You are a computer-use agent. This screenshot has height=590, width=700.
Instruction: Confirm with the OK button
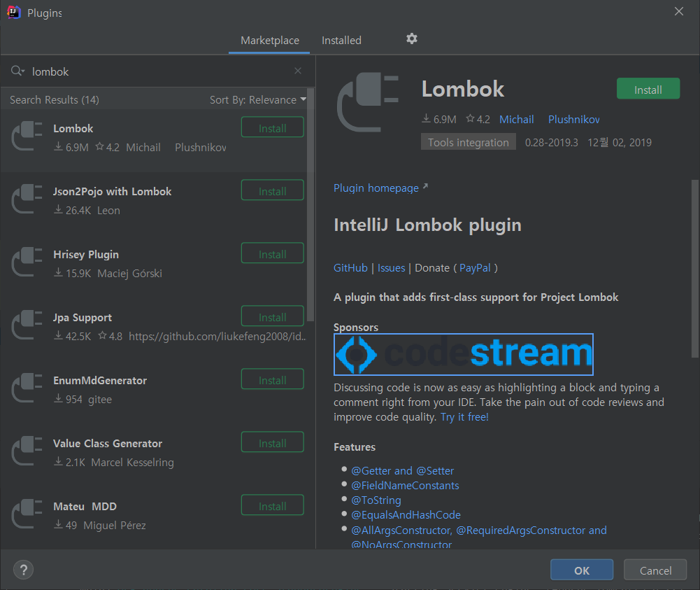tap(581, 570)
